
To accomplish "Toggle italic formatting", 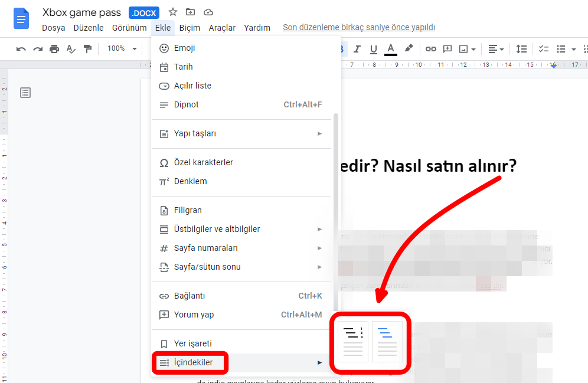I will (357, 49).
